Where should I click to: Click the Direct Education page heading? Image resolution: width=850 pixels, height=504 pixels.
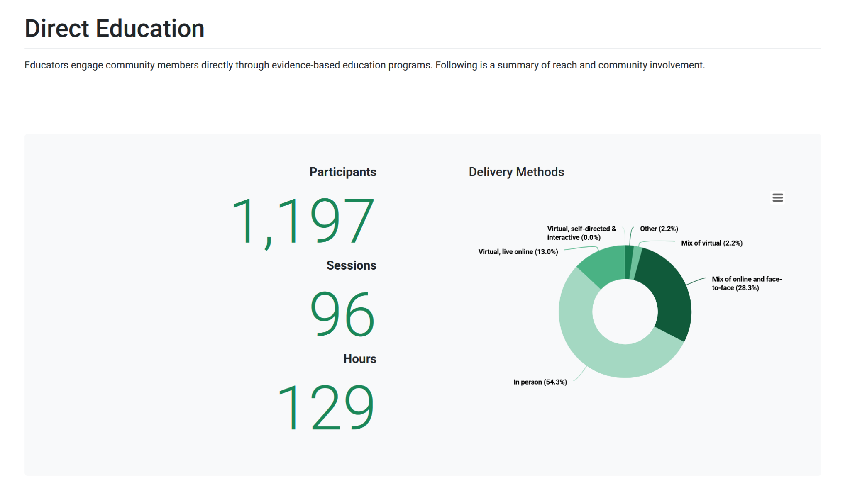point(115,29)
